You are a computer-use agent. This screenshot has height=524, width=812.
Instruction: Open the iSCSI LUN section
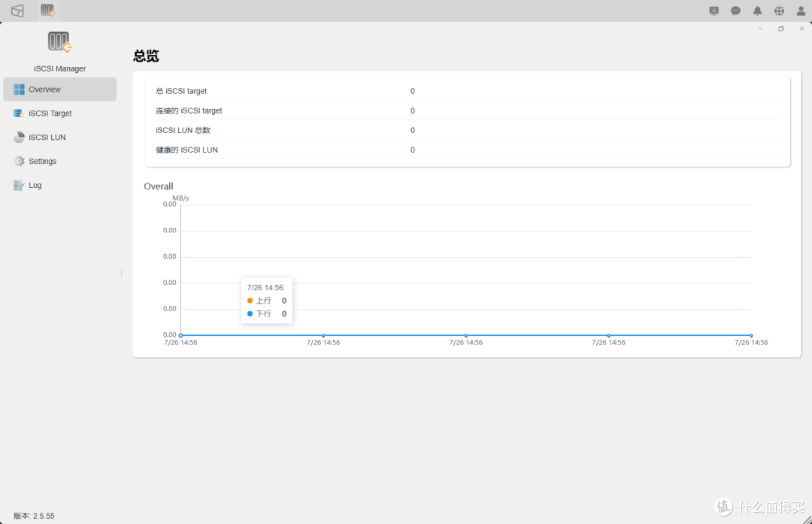tap(59, 138)
